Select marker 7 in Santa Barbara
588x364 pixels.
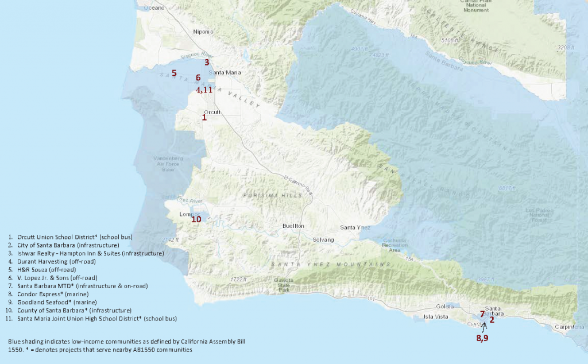click(x=482, y=314)
